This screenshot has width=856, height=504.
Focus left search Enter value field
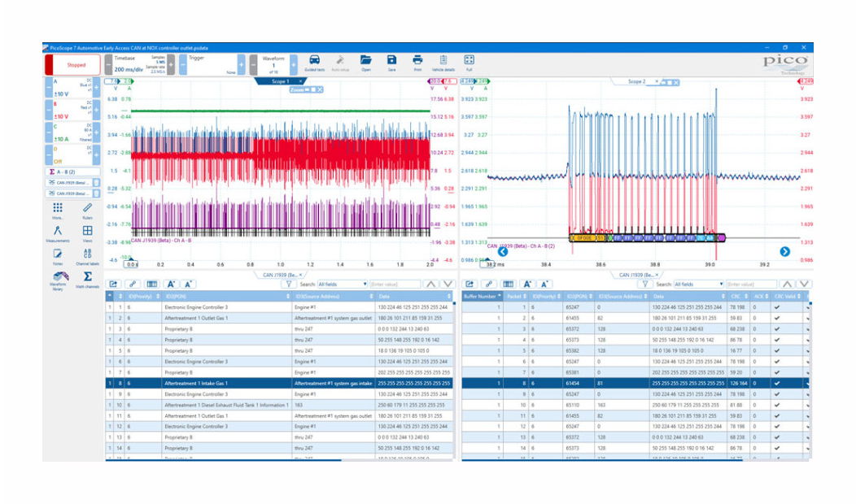pyautogui.click(x=395, y=285)
